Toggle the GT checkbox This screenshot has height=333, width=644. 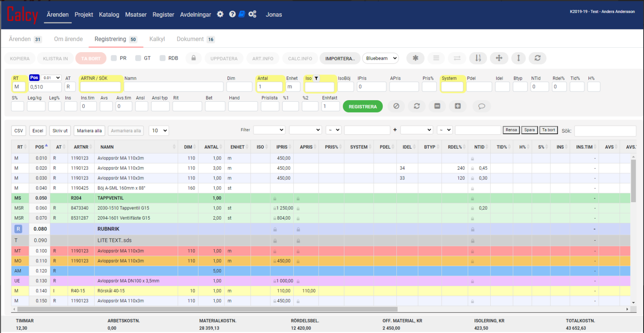[138, 58]
